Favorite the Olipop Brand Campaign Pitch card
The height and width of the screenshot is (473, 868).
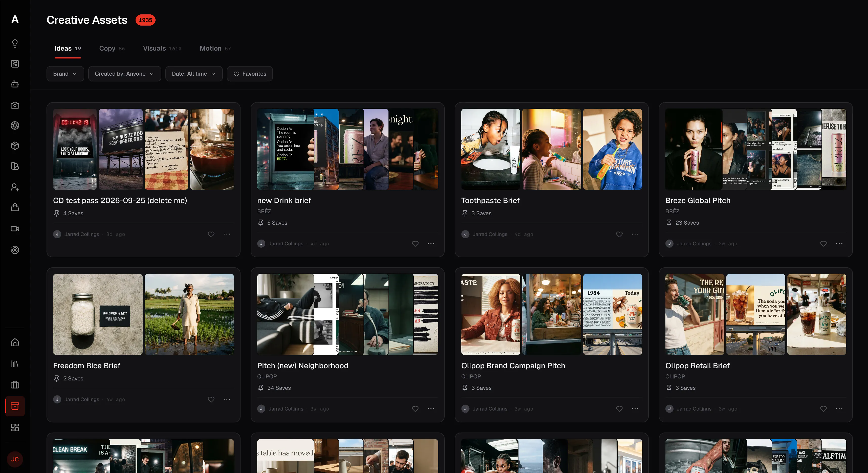[619, 409]
